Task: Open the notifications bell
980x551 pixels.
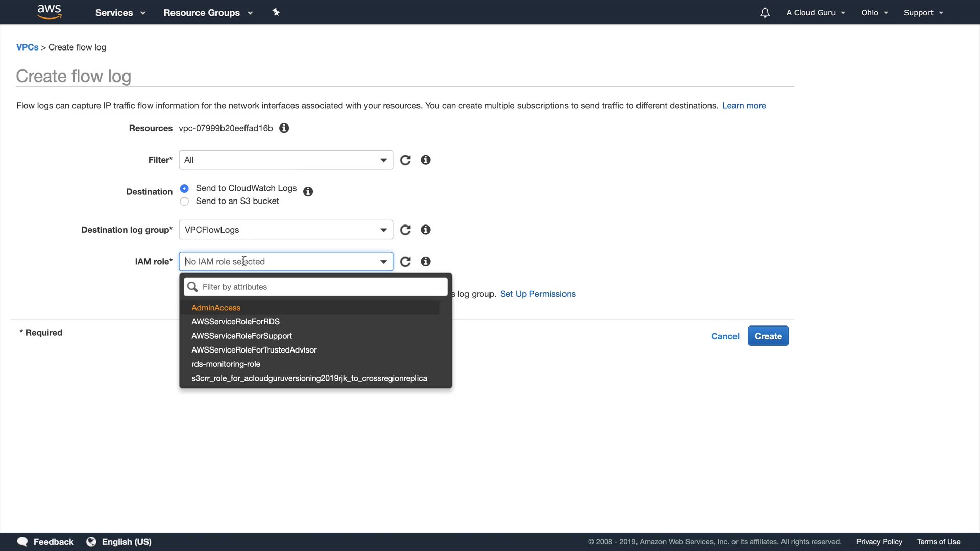Action: point(765,13)
